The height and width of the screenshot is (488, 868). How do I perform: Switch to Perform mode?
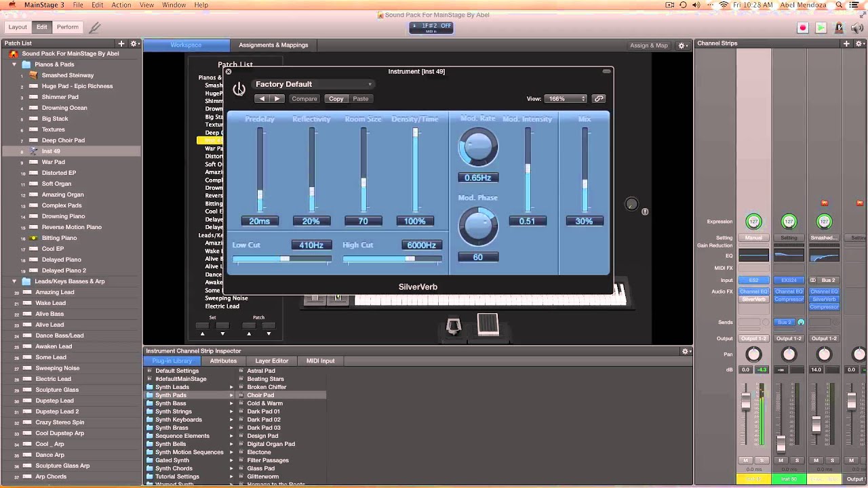coord(67,27)
